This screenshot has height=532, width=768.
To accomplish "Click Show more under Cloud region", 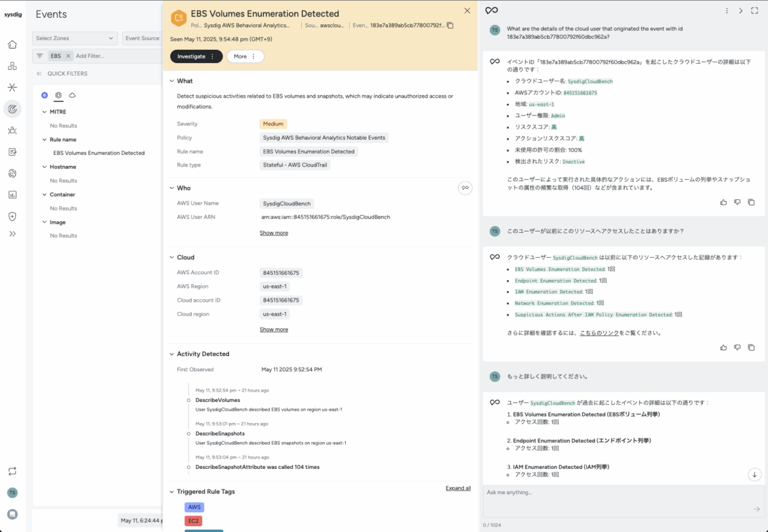I will pos(274,329).
